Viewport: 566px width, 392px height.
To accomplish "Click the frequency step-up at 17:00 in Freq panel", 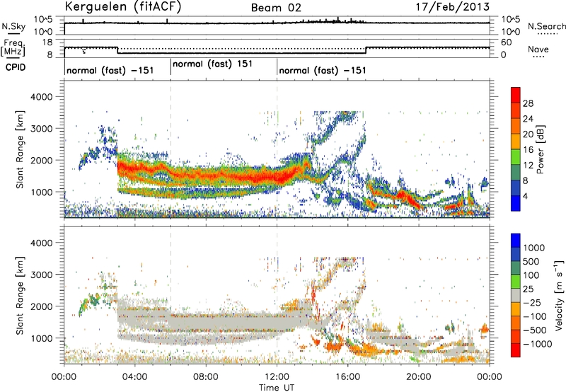I will (x=366, y=50).
